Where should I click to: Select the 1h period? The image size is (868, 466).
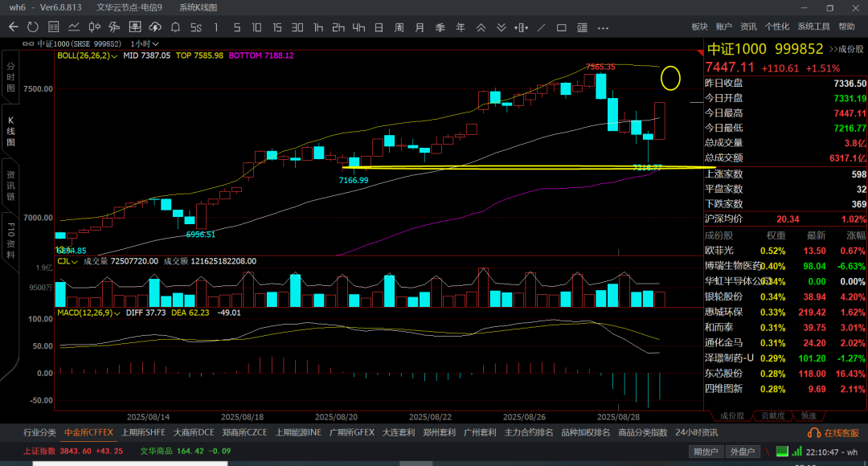click(x=317, y=27)
